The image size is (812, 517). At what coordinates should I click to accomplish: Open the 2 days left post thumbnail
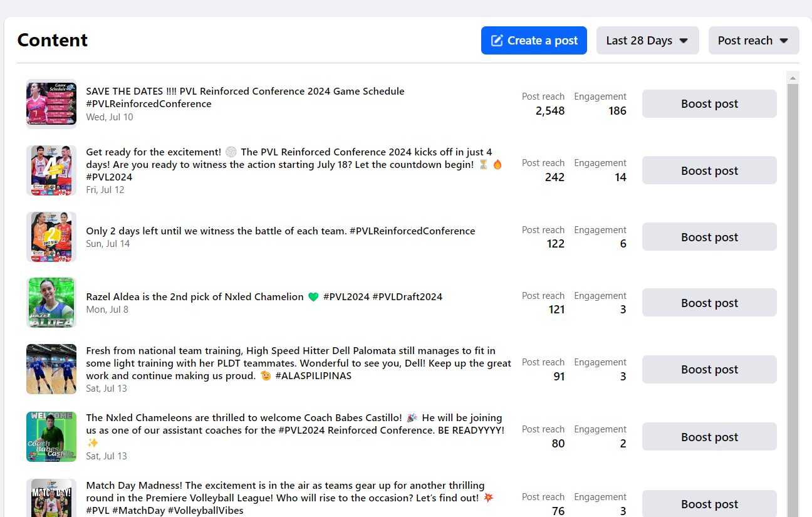pos(51,237)
